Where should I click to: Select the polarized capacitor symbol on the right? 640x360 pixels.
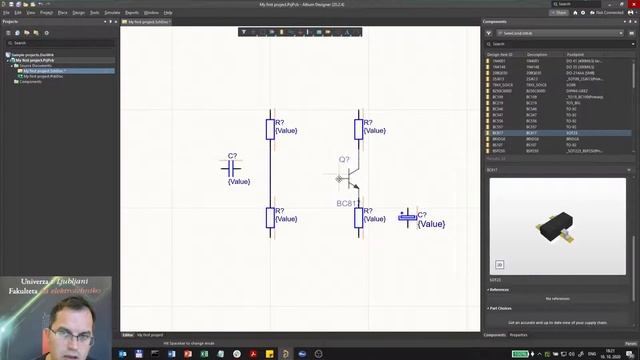point(408,218)
